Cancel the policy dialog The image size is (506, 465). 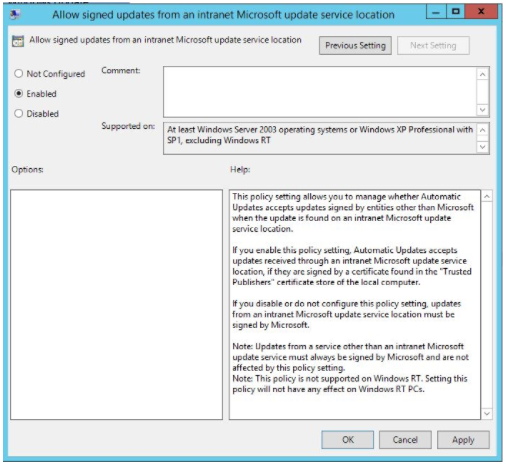pyautogui.click(x=405, y=440)
